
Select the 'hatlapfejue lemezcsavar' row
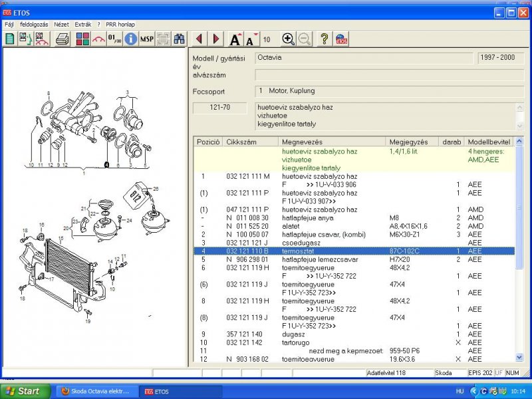tap(354, 259)
